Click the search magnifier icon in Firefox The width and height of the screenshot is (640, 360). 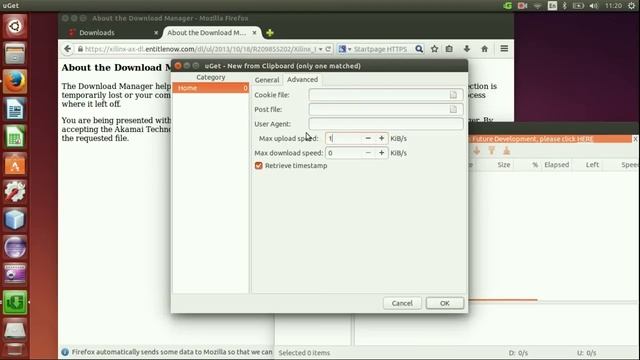419,49
